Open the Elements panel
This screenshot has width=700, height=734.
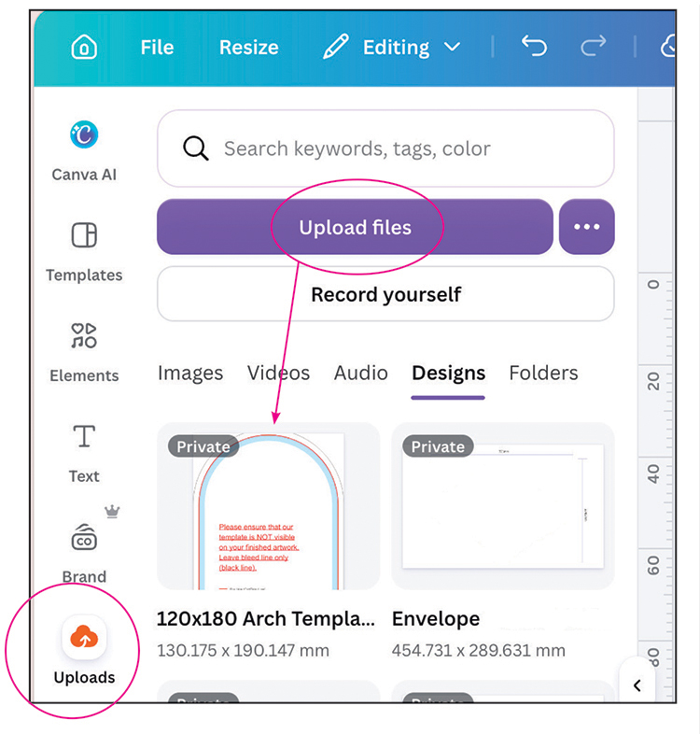click(x=84, y=352)
